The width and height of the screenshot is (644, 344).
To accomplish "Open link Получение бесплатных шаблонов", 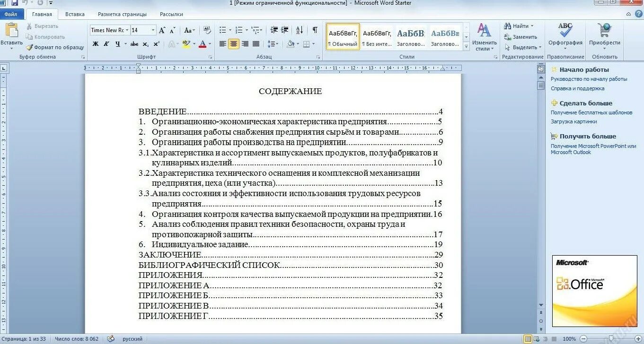I will (x=591, y=112).
